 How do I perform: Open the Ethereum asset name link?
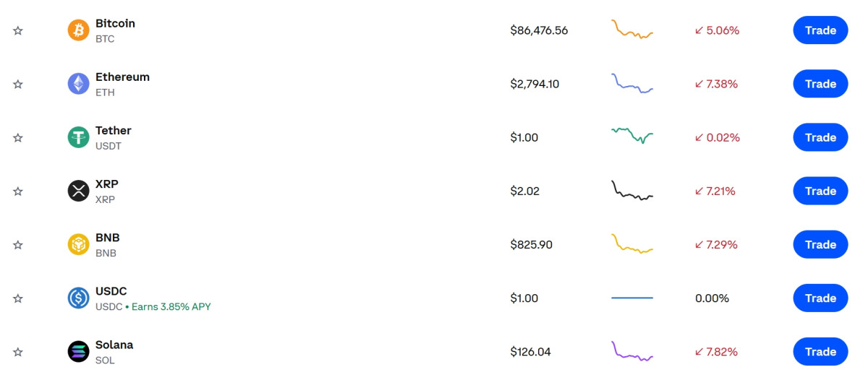point(122,77)
